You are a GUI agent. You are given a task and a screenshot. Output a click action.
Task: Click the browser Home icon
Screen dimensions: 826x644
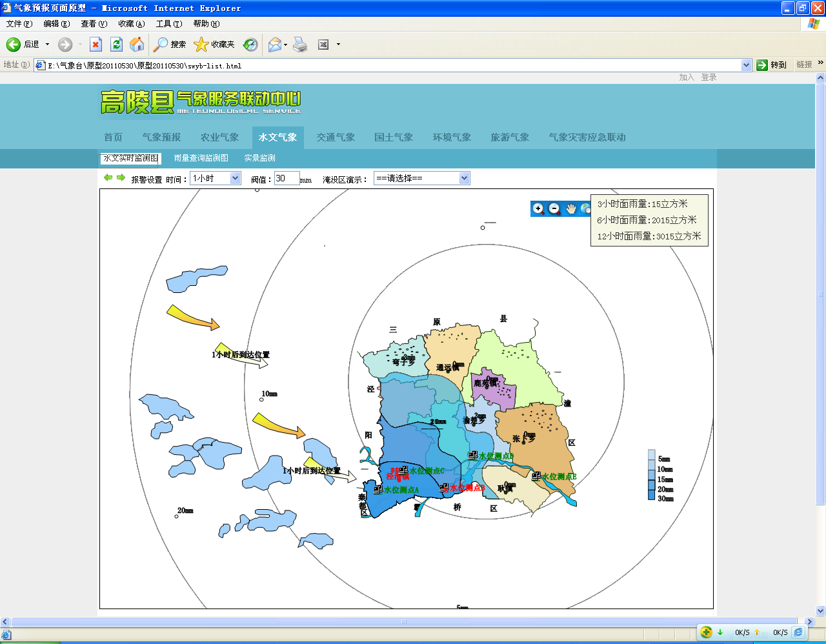137,44
